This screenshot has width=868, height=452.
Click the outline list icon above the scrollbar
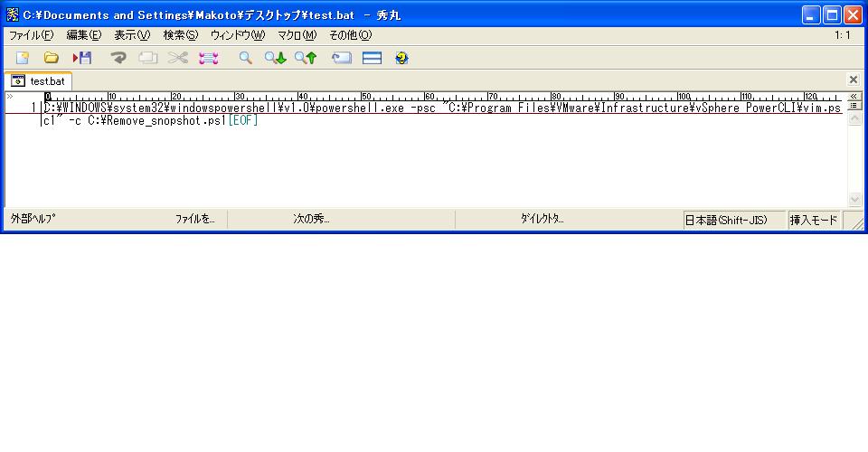point(854,106)
